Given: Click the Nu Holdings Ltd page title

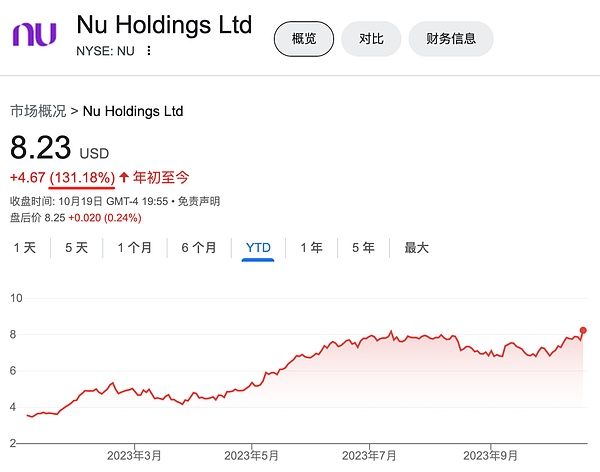Looking at the screenshot, I should [x=165, y=24].
